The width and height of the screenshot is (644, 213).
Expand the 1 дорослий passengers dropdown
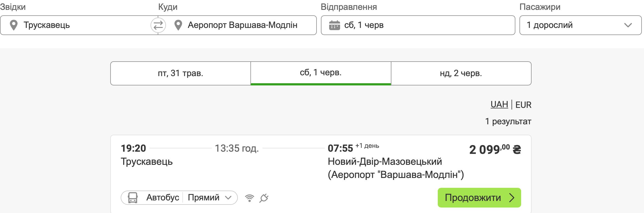(580, 25)
